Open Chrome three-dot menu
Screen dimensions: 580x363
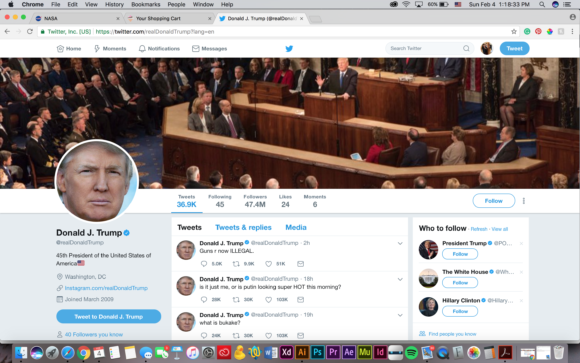[572, 32]
